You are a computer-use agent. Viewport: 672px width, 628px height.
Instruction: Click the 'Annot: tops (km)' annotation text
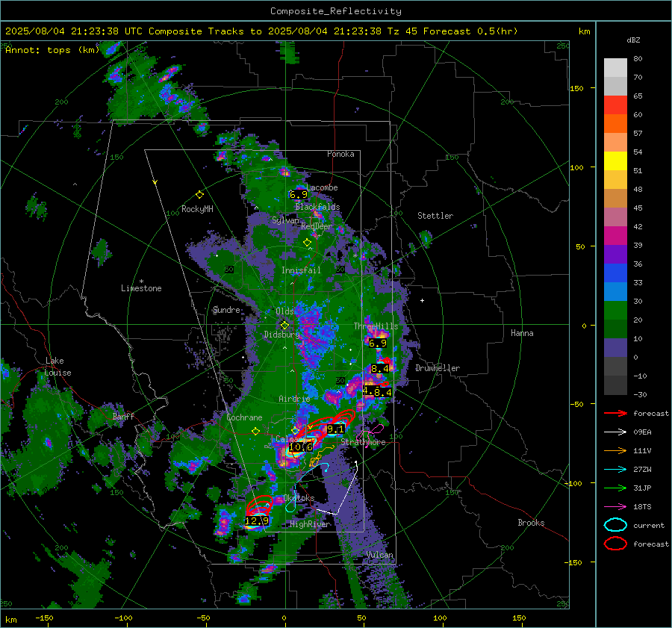[52, 50]
